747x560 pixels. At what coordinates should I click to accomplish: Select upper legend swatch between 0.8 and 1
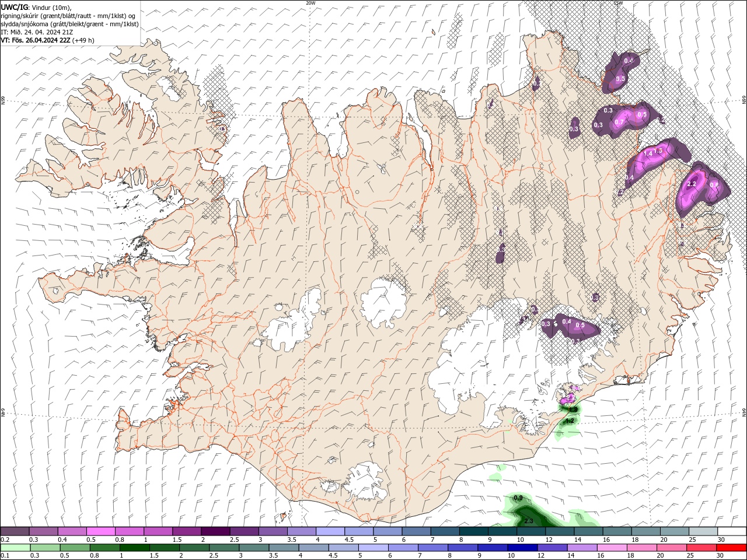pyautogui.click(x=129, y=531)
